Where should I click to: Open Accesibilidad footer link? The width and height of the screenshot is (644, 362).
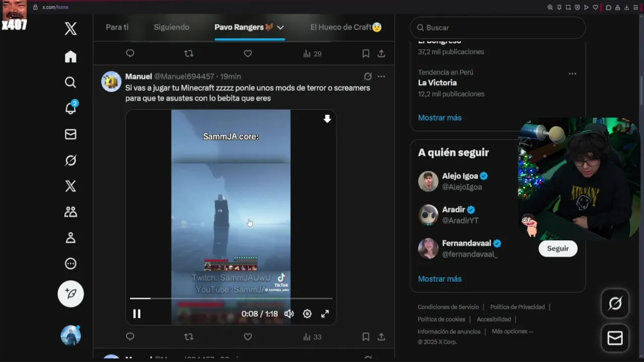point(494,319)
